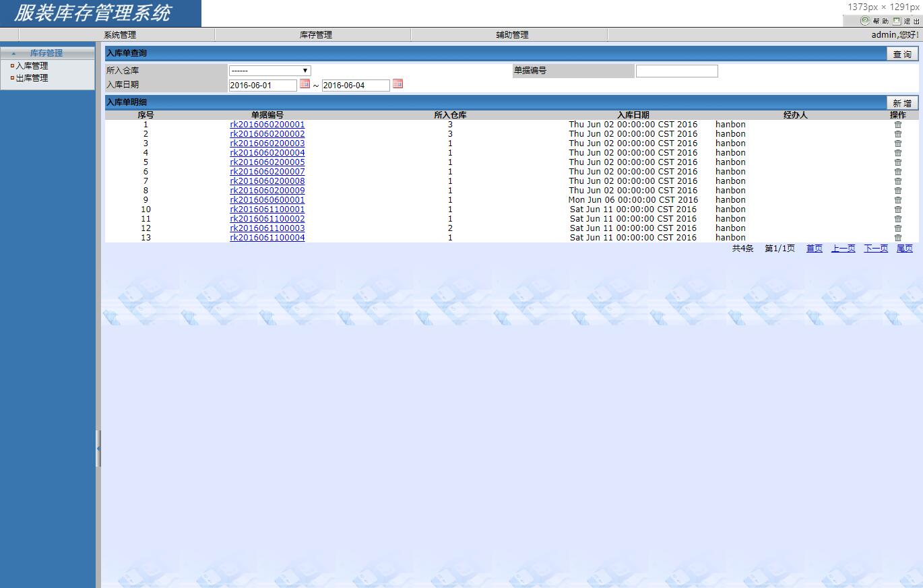Viewport: 923px width, 588px height.
Task: Delete entry rk2016060200005 using its trash icon
Action: 897,162
